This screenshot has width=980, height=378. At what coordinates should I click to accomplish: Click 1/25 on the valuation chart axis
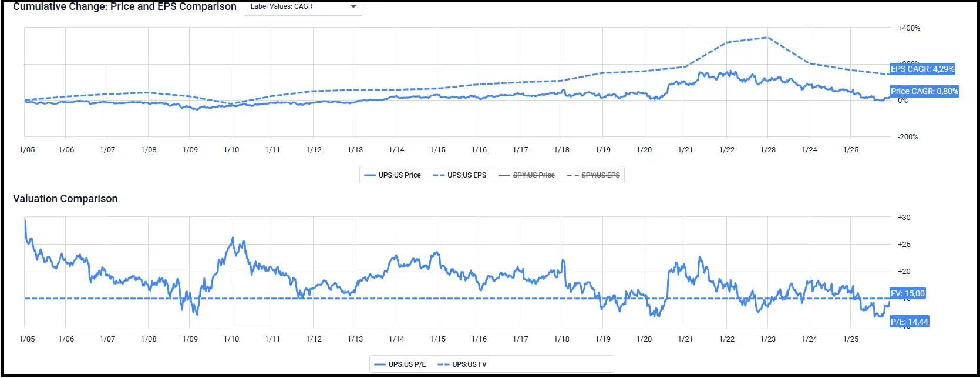850,339
